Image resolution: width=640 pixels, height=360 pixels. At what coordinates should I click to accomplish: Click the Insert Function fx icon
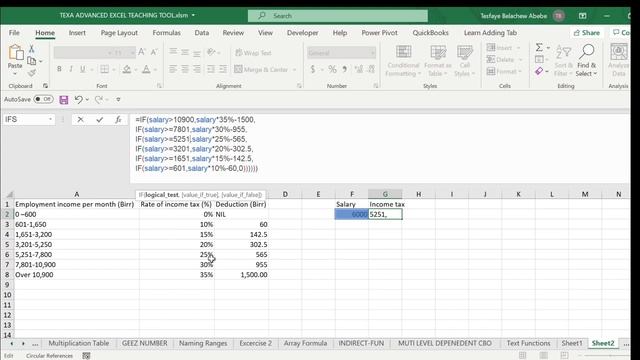click(118, 120)
